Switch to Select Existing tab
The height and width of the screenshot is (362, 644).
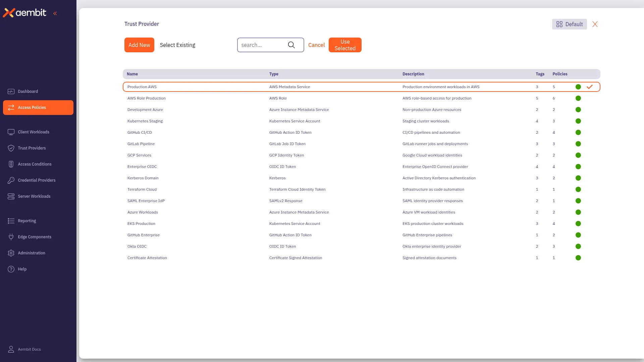[x=177, y=45]
